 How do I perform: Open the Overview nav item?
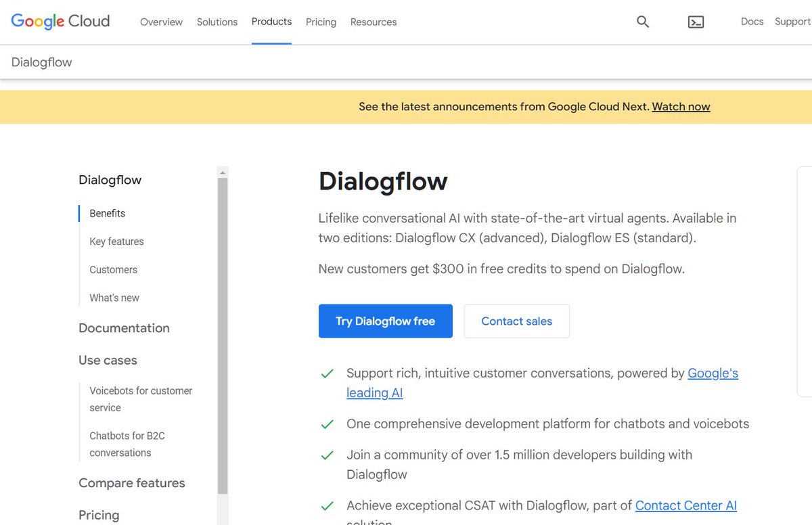[161, 22]
